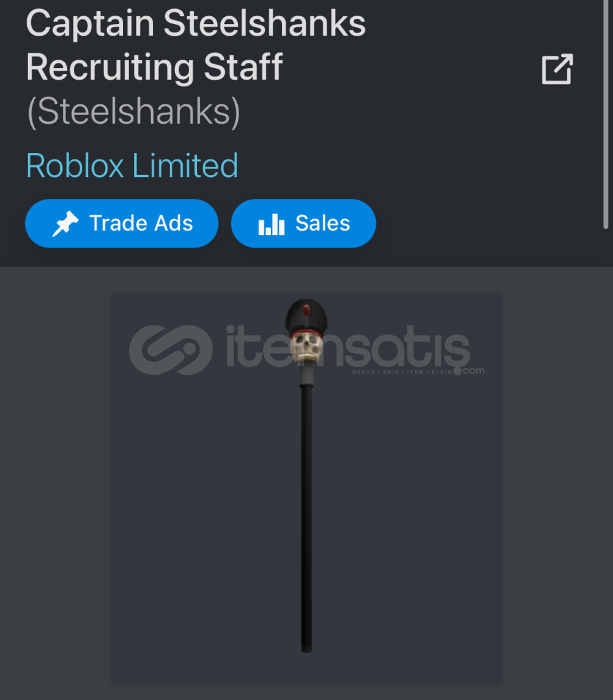This screenshot has width=613, height=700.
Task: Click the (Steelshanks) acronym text
Action: [134, 111]
